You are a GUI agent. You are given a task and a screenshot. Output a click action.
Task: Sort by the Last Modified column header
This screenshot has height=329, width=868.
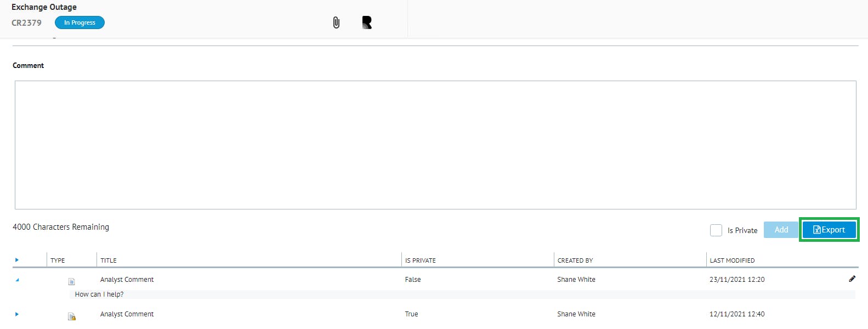[x=732, y=260]
